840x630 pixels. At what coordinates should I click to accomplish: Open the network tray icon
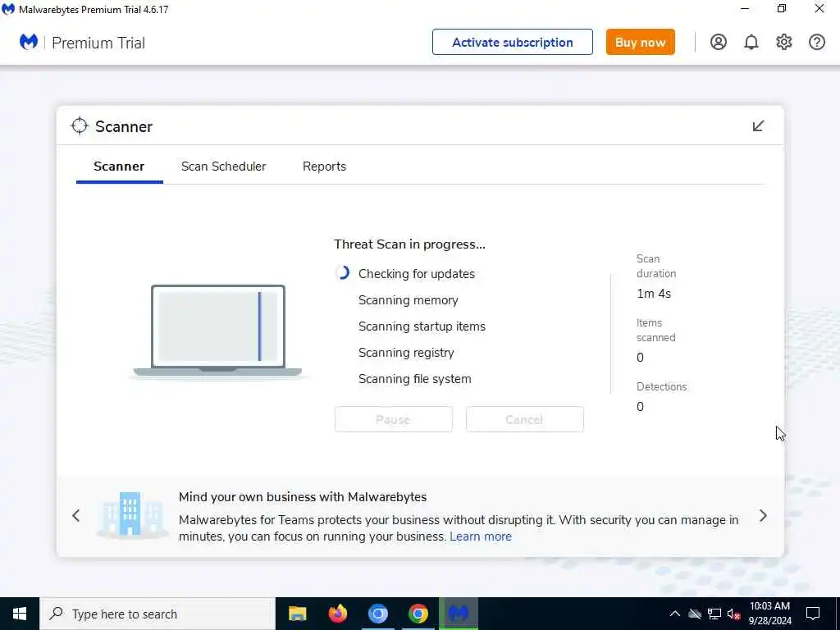click(x=714, y=614)
